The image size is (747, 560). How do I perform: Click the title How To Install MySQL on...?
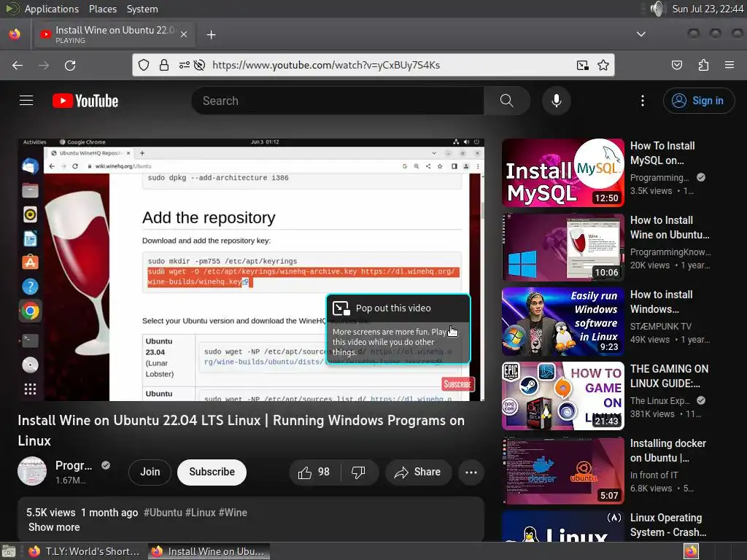click(x=662, y=153)
